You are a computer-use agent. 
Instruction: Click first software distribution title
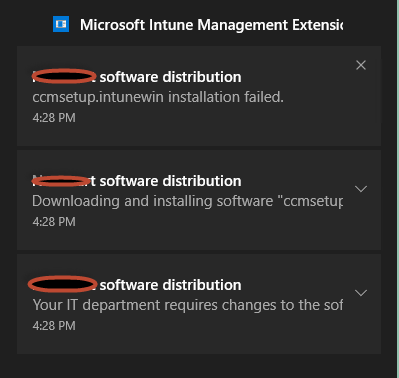[x=170, y=77]
